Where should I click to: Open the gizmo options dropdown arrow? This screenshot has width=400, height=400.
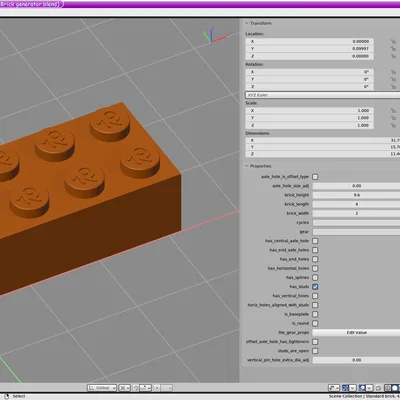point(353,388)
